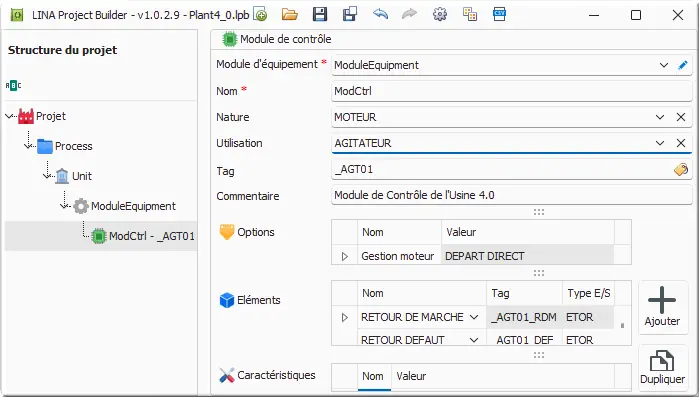Click the CSV export toolbar icon

pyautogui.click(x=499, y=14)
